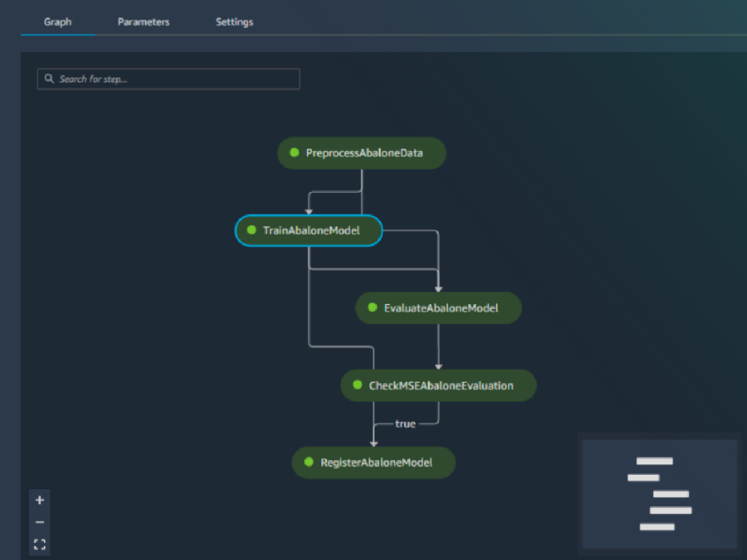Viewport: 747px width, 560px height.
Task: Click the fit-to-screen icon
Action: coord(40,545)
